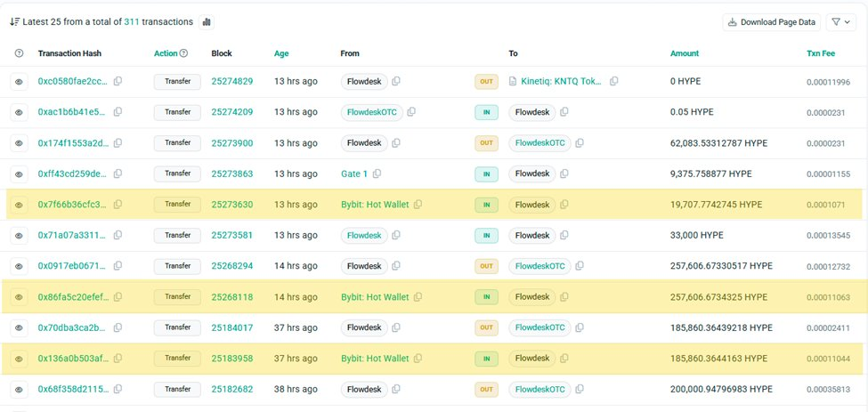Viewport: 868px width, 412px height.
Task: Switch the Txn Fee column header display
Action: 820,53
